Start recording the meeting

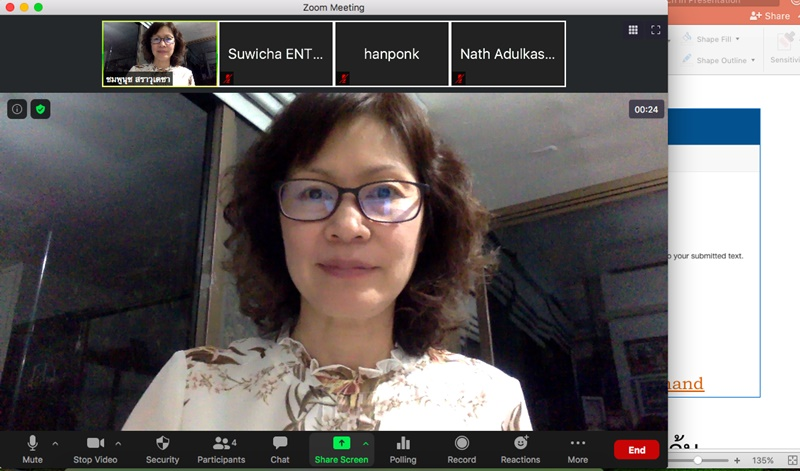click(x=461, y=449)
